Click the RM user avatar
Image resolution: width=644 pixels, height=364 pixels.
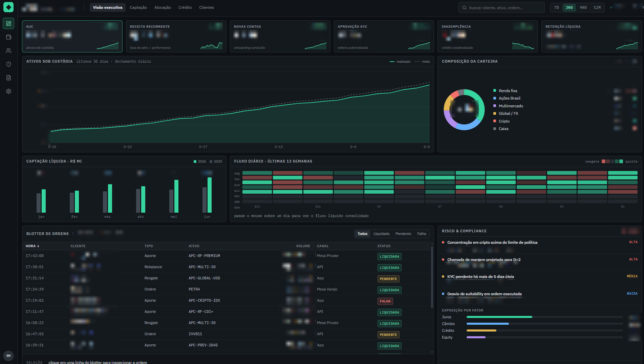(8, 356)
